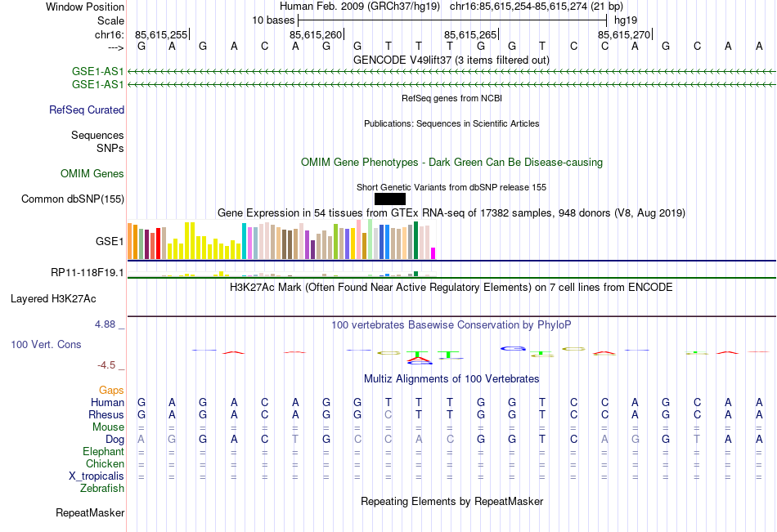Image resolution: width=777 pixels, height=532 pixels.
Task: Click Publications: Sequences in Scientific Articles title
Action: pos(451,123)
